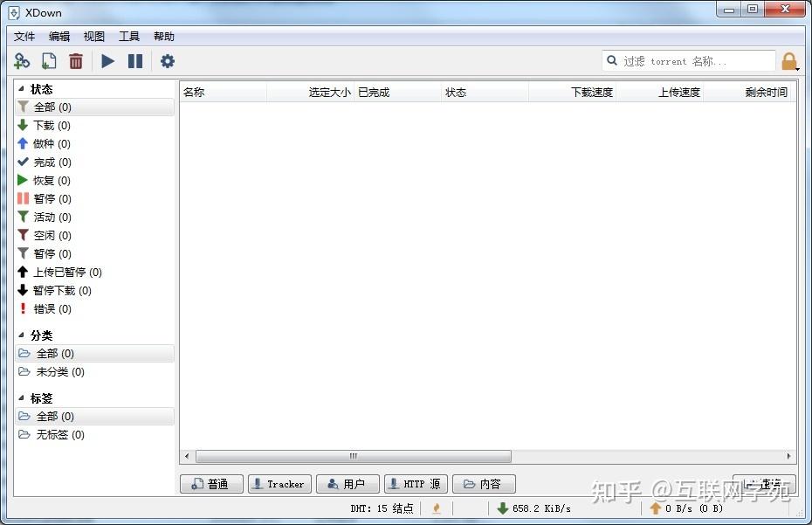The width and height of the screenshot is (812, 525).
Task: Click the torrent name filter search box
Action: (x=690, y=60)
